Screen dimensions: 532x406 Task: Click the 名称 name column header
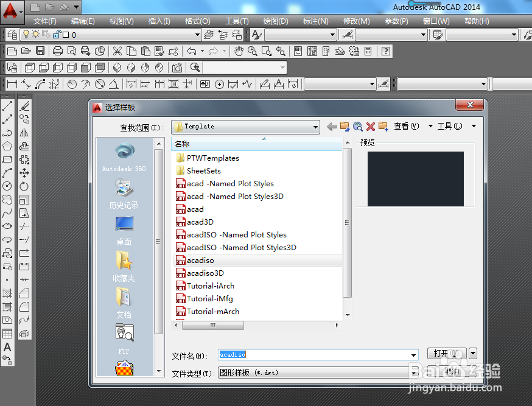257,144
